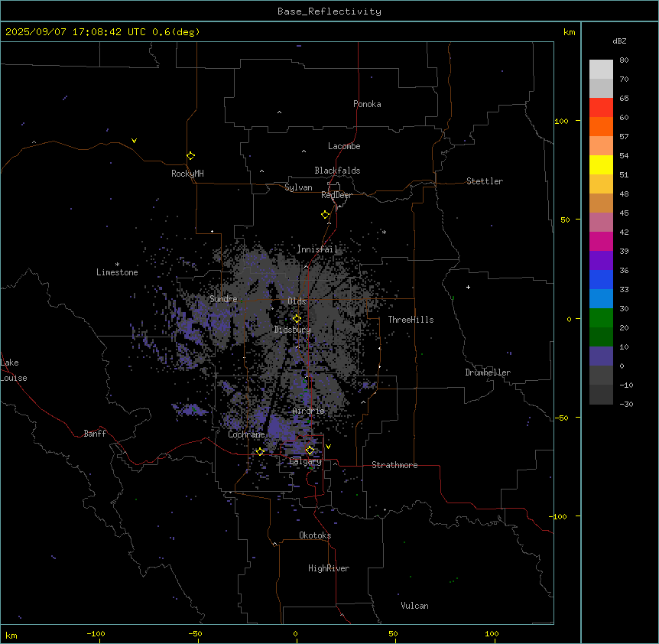Click the light blue 30-33 dBZ swatch

pyautogui.click(x=601, y=298)
